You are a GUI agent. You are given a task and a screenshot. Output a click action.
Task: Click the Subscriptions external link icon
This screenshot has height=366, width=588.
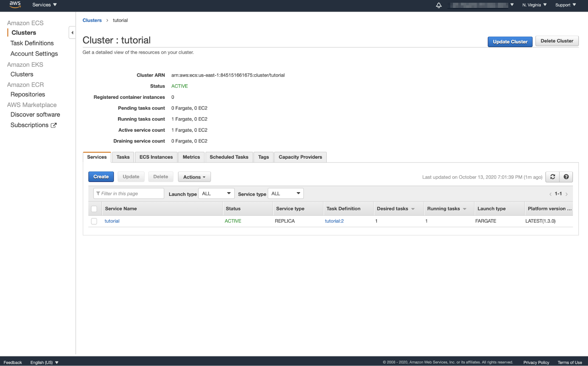point(54,125)
